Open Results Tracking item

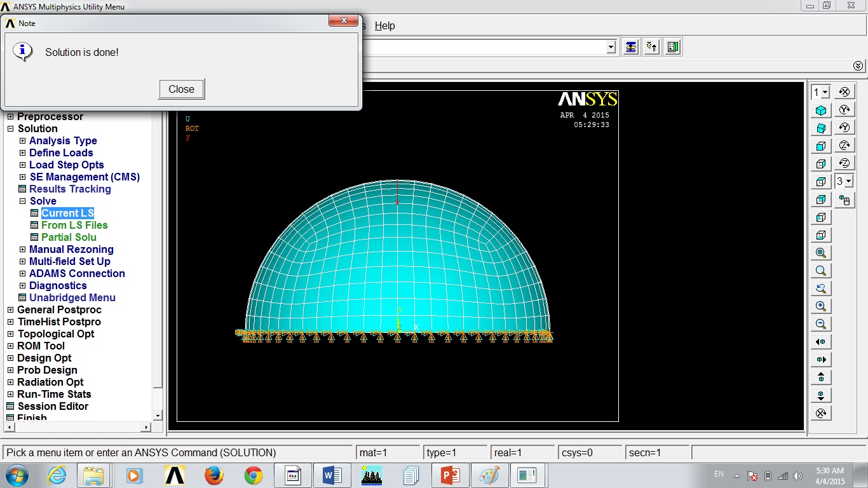click(70, 189)
